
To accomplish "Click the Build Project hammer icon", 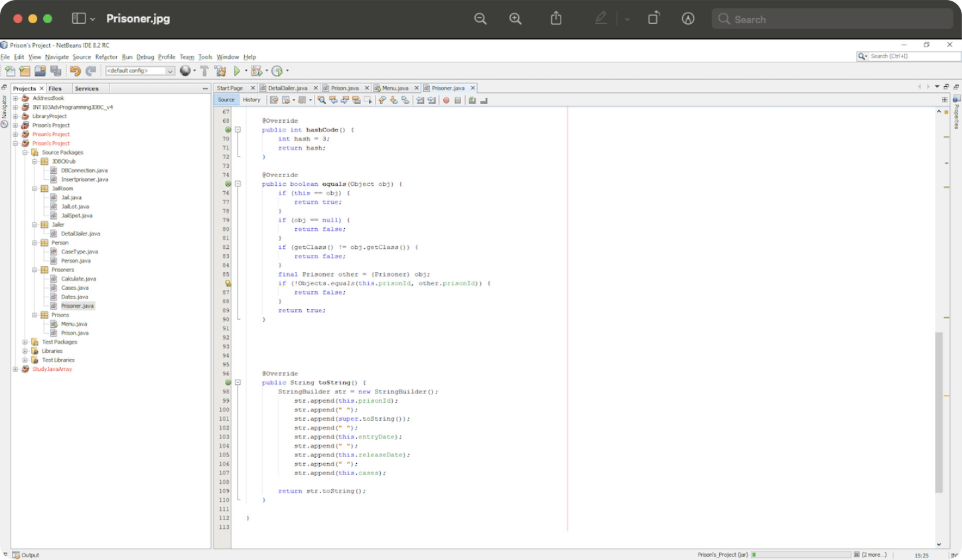I will [204, 71].
